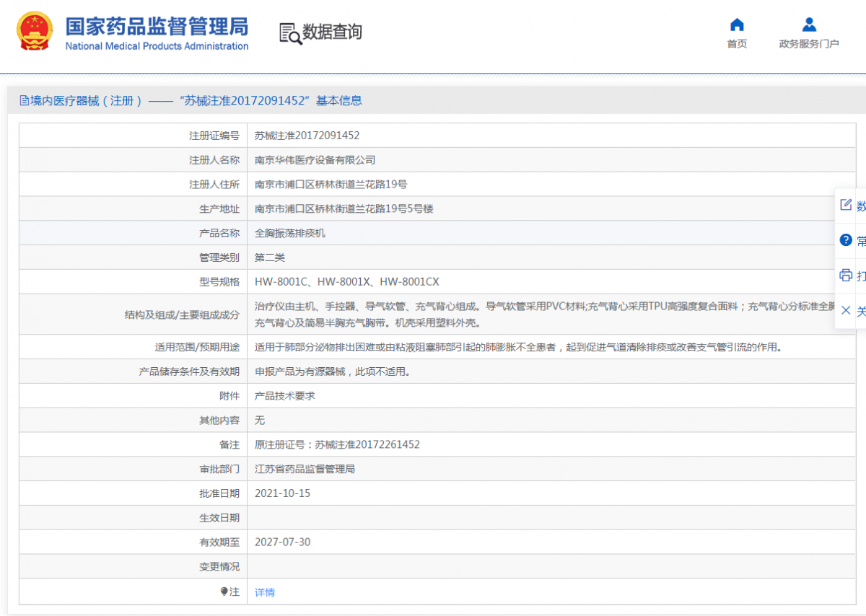This screenshot has height=616, width=866.
Task: Click 生效日期 label cell
Action: click(134, 518)
